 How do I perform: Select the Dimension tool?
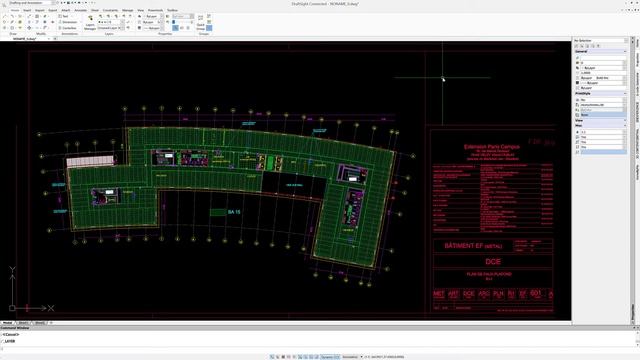[67, 22]
